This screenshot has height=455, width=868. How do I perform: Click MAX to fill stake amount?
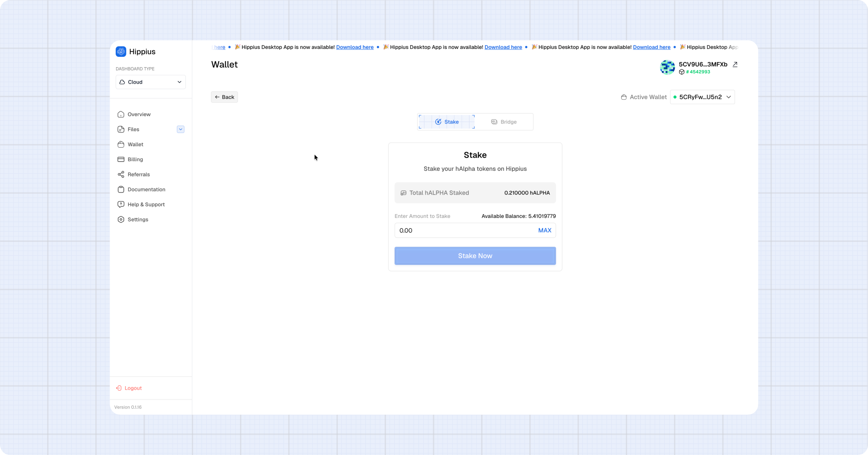[x=544, y=231]
